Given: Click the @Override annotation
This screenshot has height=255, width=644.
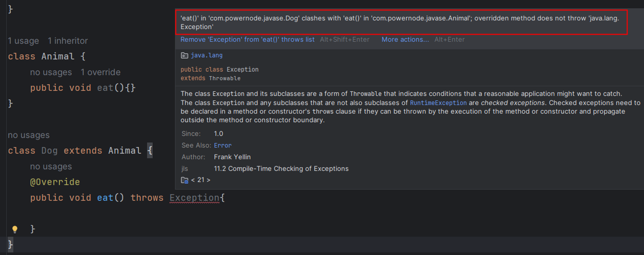Looking at the screenshot, I should pos(55,182).
